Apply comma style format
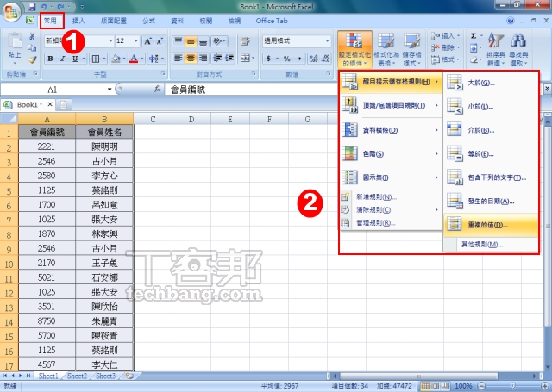 coord(299,59)
